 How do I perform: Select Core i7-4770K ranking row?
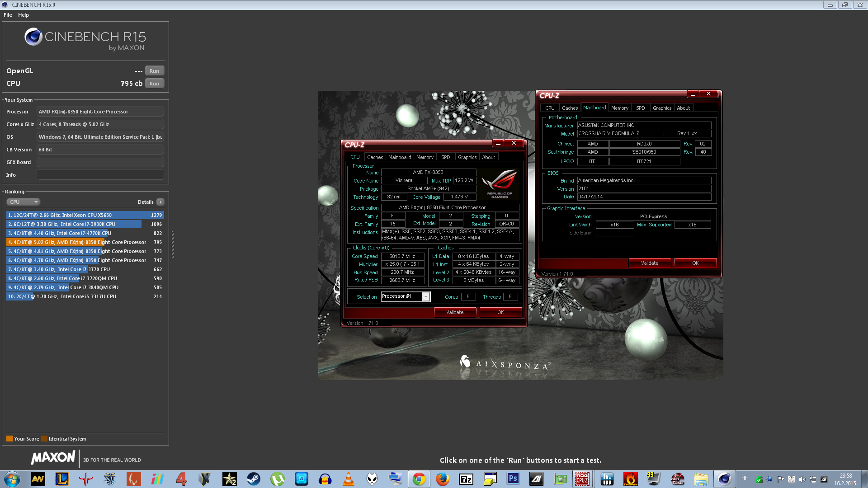pos(85,233)
